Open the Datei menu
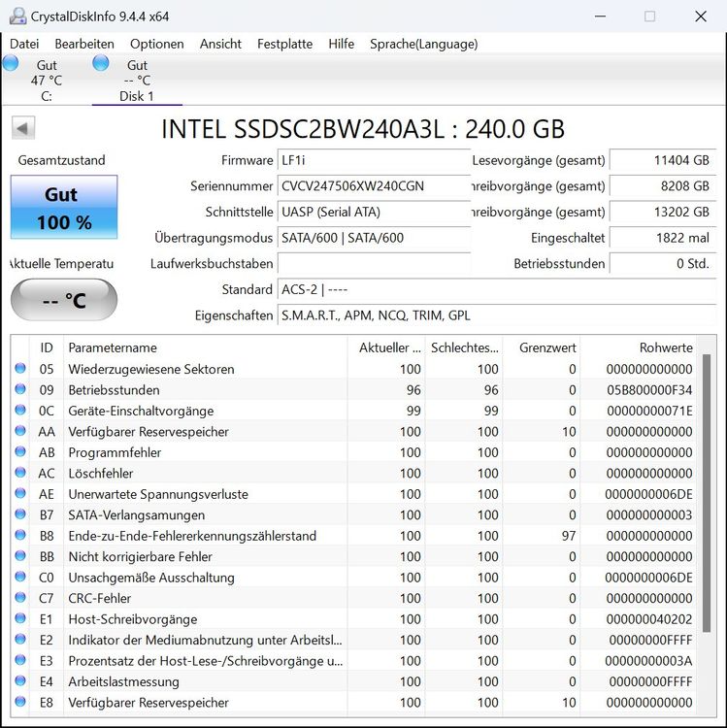The width and height of the screenshot is (727, 728). (24, 44)
